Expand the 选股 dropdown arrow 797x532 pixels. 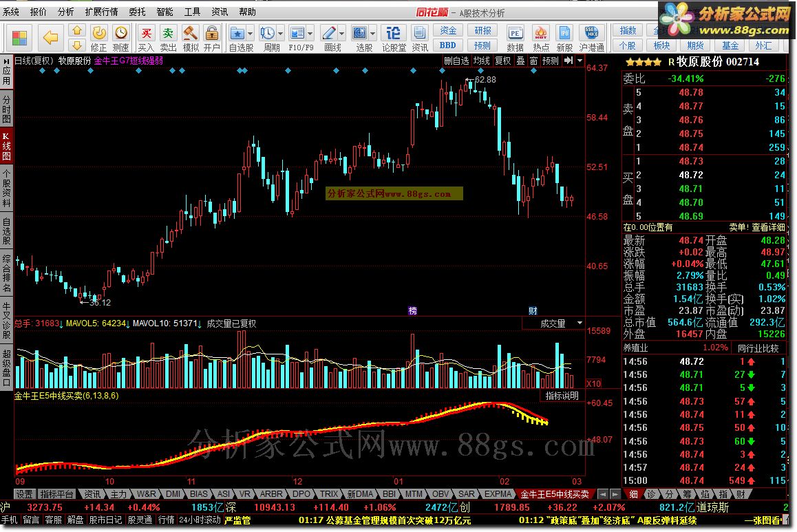click(x=373, y=34)
